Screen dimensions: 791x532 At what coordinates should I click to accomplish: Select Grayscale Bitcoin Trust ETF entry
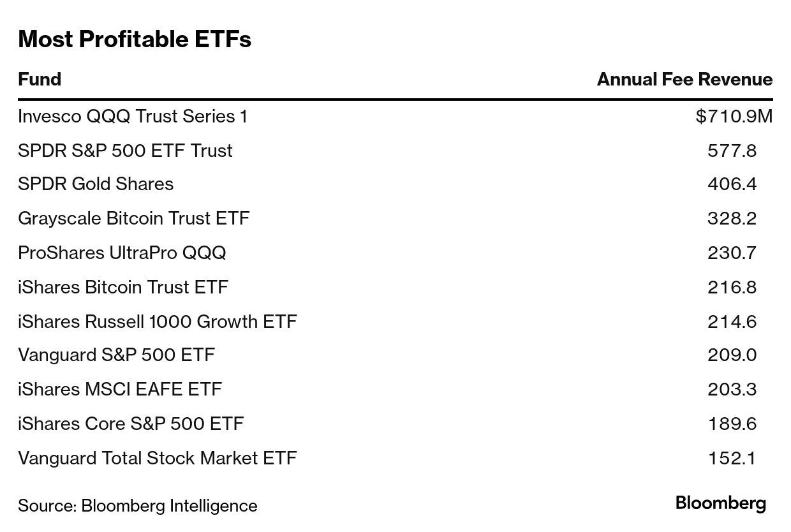pos(133,219)
